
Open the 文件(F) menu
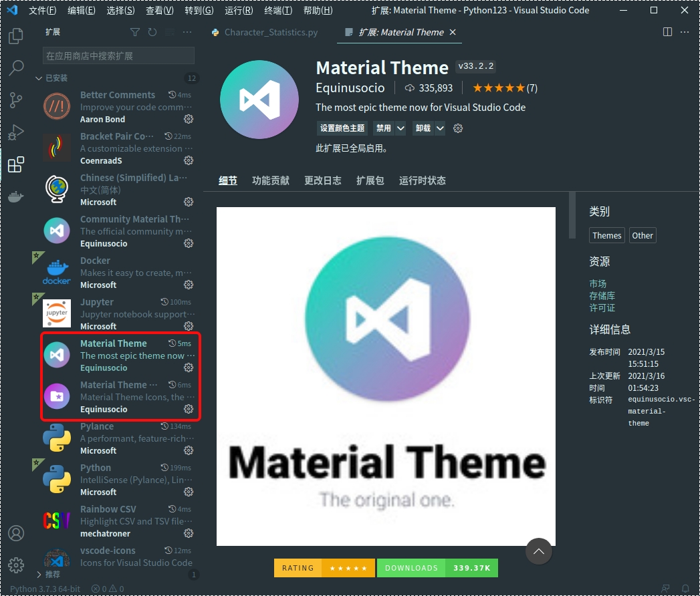click(42, 10)
